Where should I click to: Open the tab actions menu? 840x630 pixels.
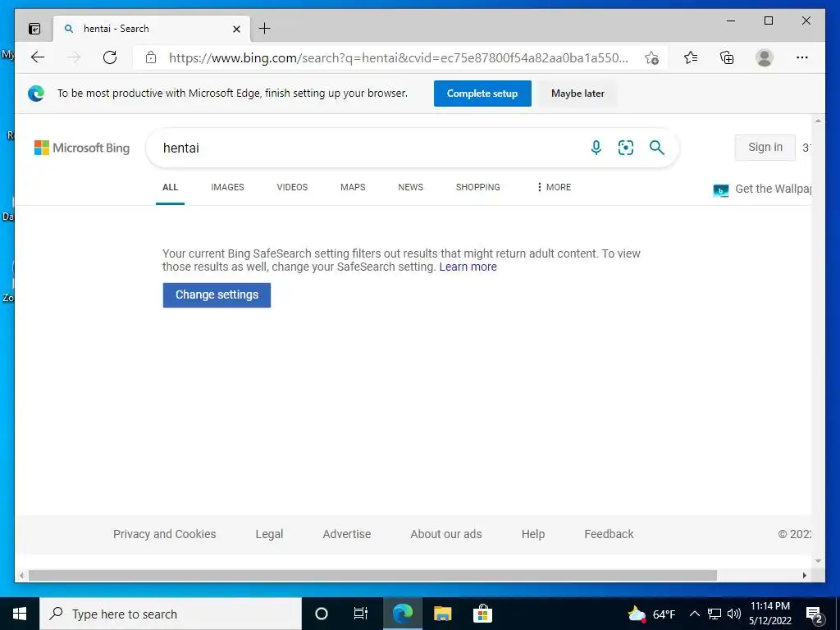click(34, 29)
